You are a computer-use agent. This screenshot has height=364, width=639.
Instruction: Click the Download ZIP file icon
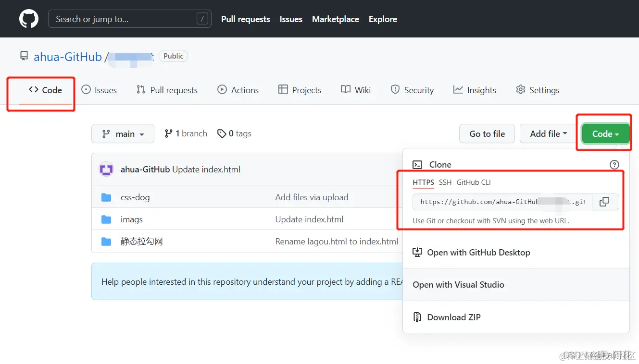pyautogui.click(x=417, y=317)
